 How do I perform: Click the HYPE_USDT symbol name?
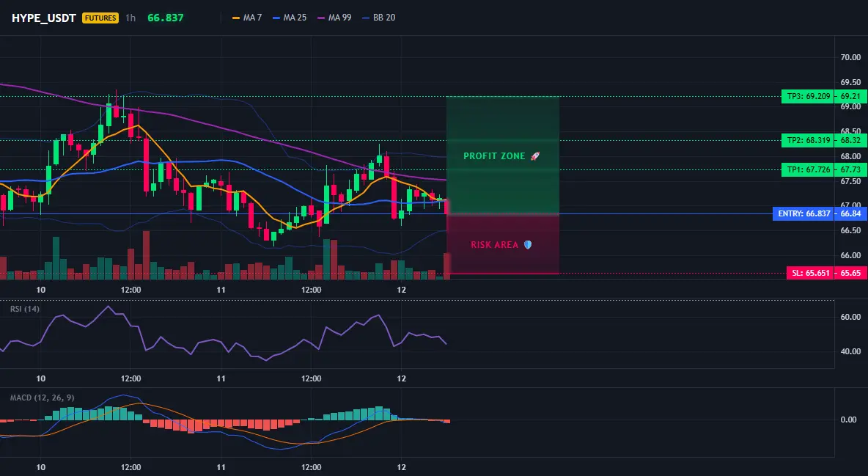(44, 18)
